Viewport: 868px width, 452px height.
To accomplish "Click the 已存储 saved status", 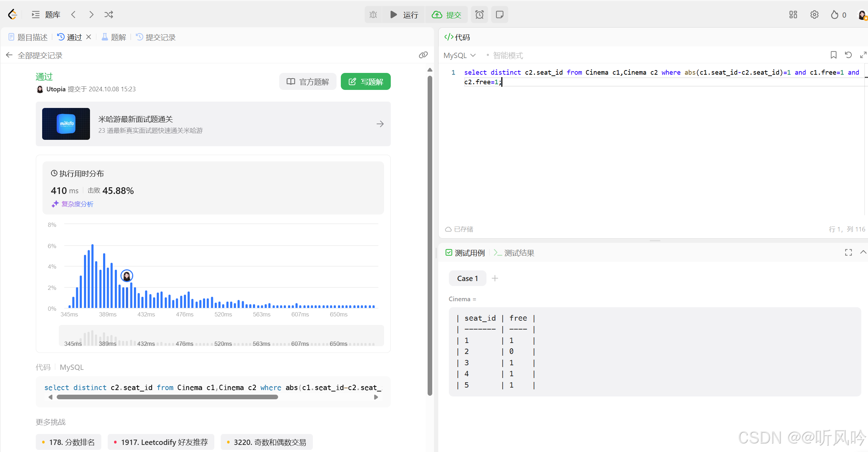I will click(x=459, y=229).
